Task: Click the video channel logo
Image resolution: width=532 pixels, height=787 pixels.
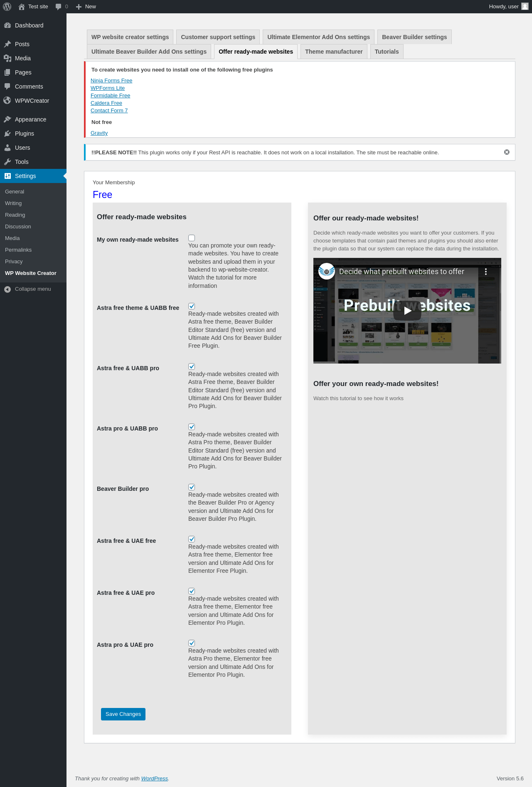Action: click(327, 271)
